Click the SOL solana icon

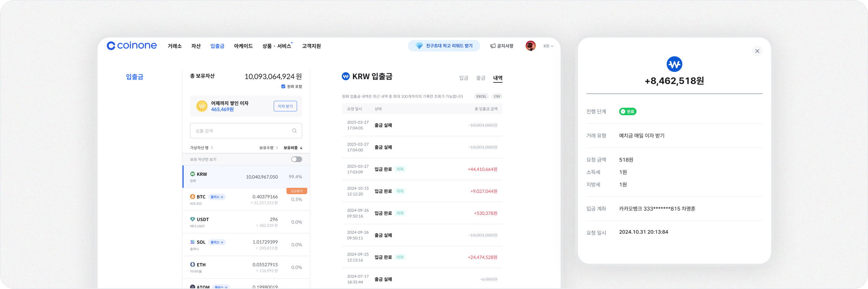tap(192, 242)
